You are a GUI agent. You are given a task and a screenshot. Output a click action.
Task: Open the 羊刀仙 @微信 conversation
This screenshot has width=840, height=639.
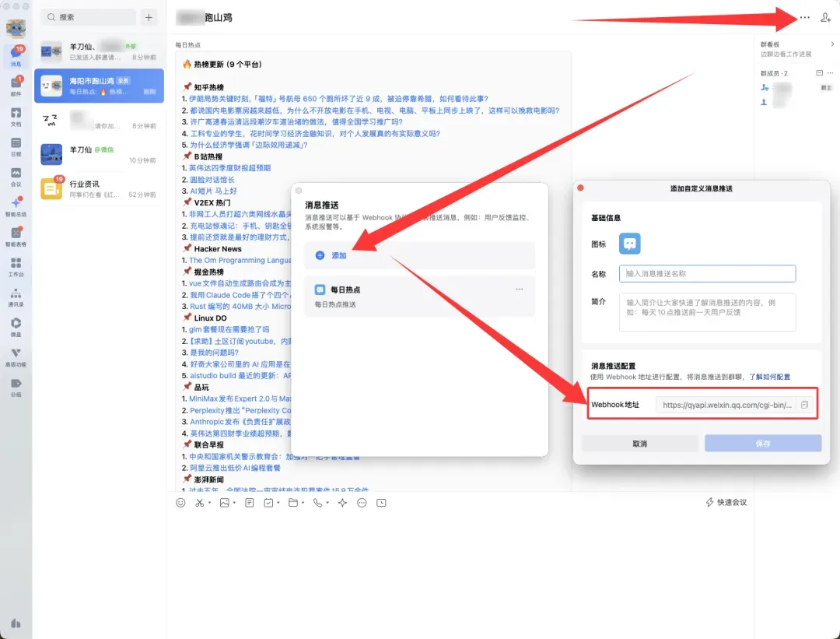(x=99, y=154)
